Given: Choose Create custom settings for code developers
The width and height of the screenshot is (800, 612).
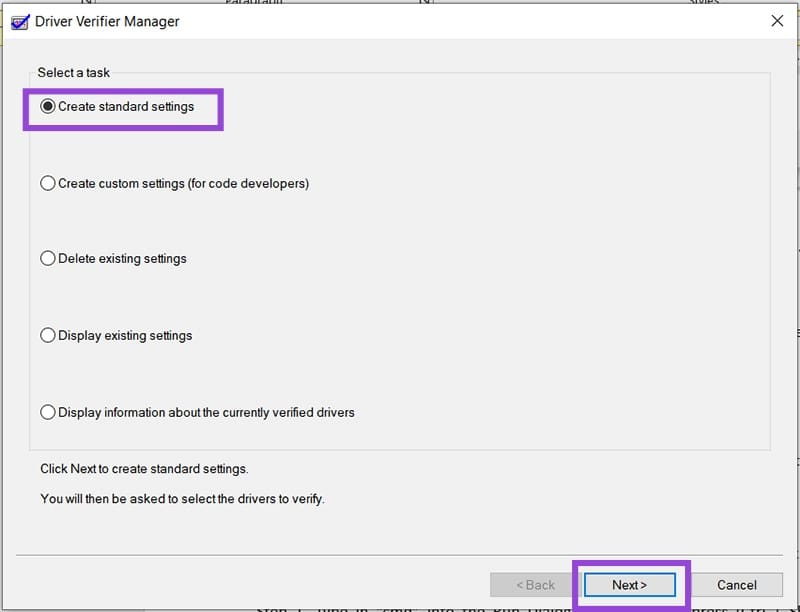Looking at the screenshot, I should coord(47,183).
